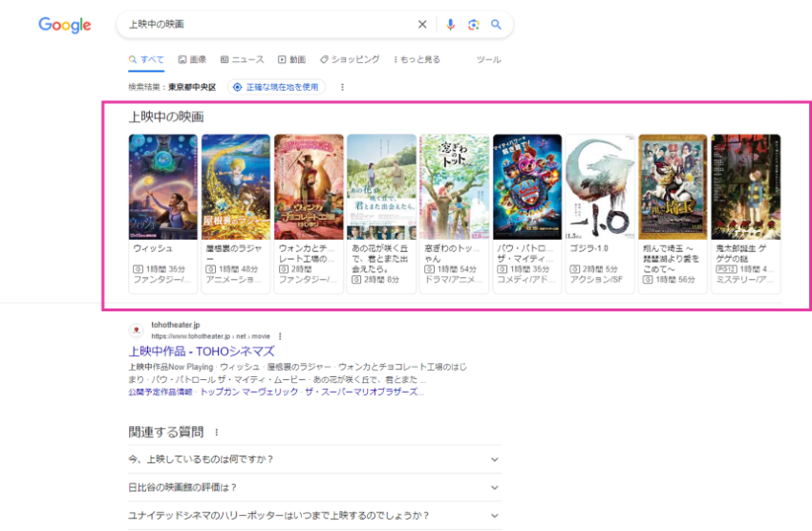Open the ウォンカとチョコレート工場 poster
The image size is (812, 531).
(309, 187)
